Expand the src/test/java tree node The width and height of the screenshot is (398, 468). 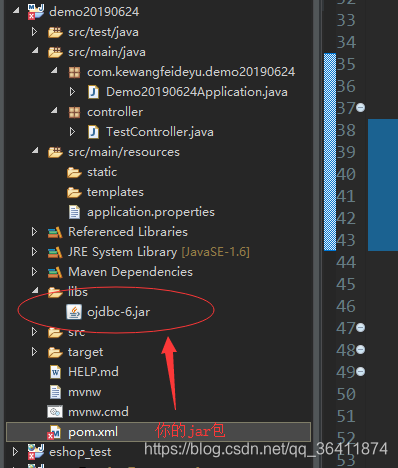pyautogui.click(x=34, y=32)
